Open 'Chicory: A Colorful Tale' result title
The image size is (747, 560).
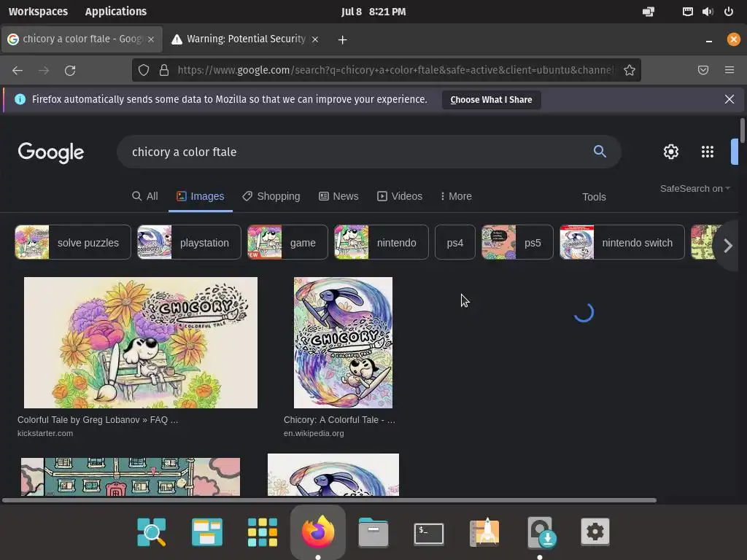click(x=339, y=420)
